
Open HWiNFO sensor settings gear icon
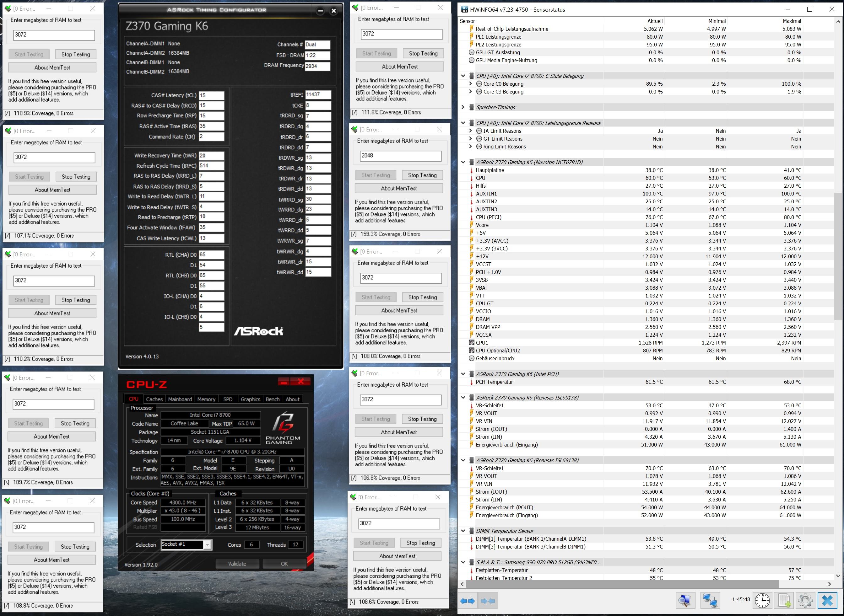(x=805, y=600)
